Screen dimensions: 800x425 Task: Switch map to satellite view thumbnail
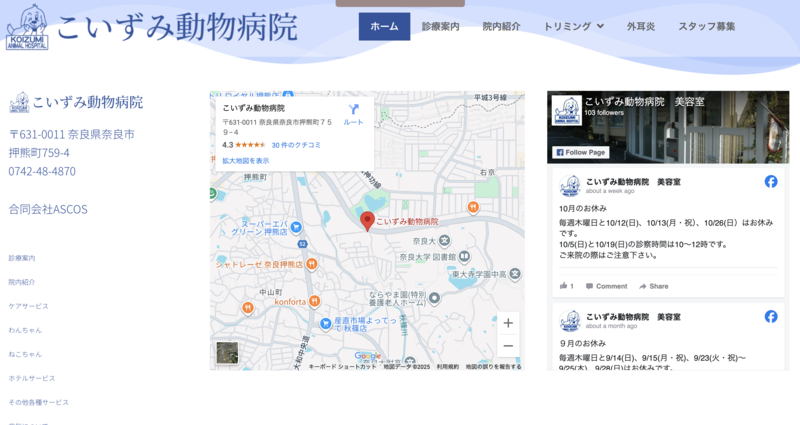[x=227, y=352]
